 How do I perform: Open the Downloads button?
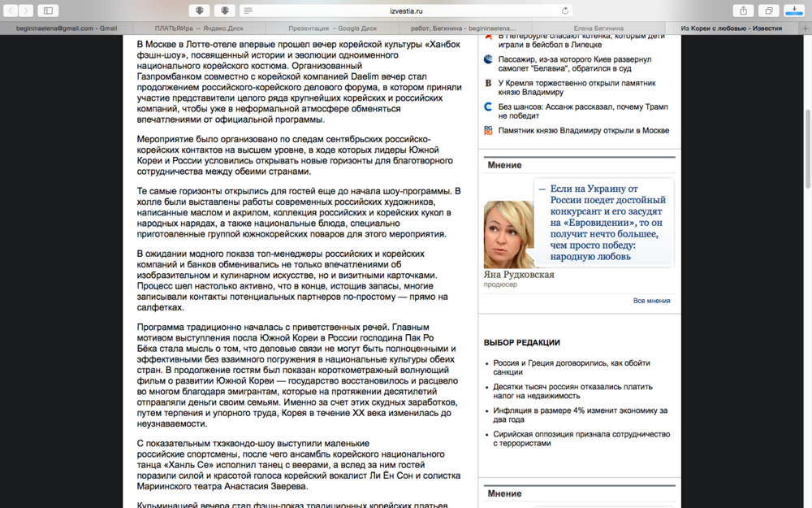pyautogui.click(x=794, y=11)
